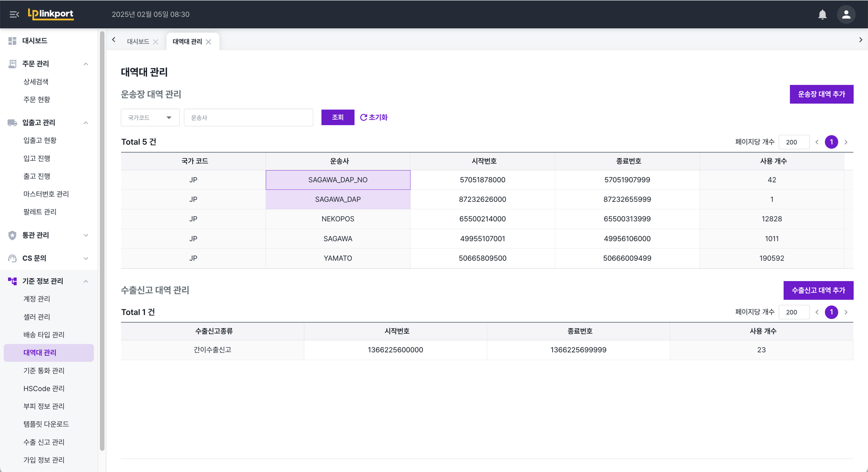The height and width of the screenshot is (472, 868).
Task: Collapse the 주문 관리 menu group
Action: pos(86,64)
